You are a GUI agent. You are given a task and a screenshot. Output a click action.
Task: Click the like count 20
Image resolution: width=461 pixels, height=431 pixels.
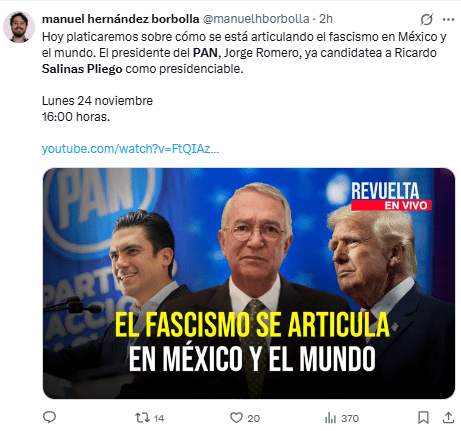point(254,418)
